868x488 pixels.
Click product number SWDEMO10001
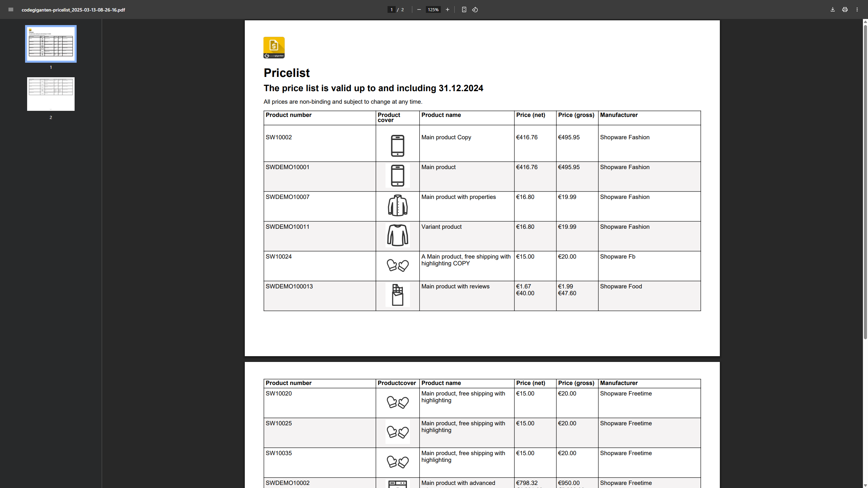287,167
